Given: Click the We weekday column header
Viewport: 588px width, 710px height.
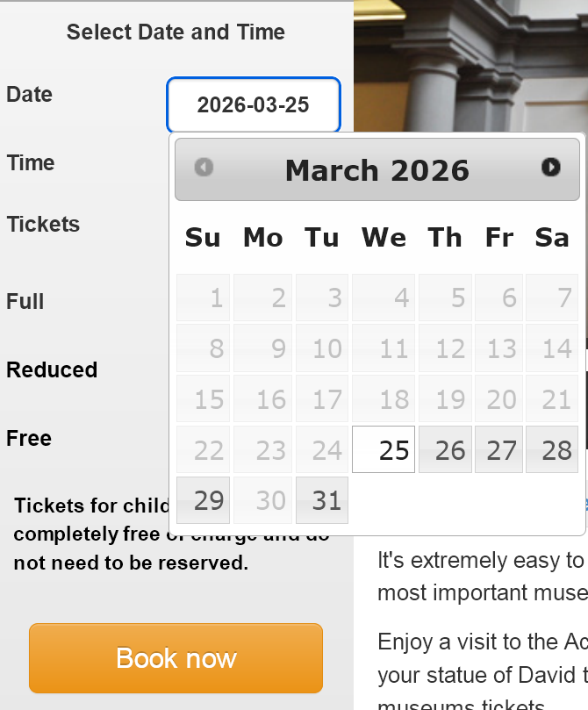Looking at the screenshot, I should [x=383, y=237].
